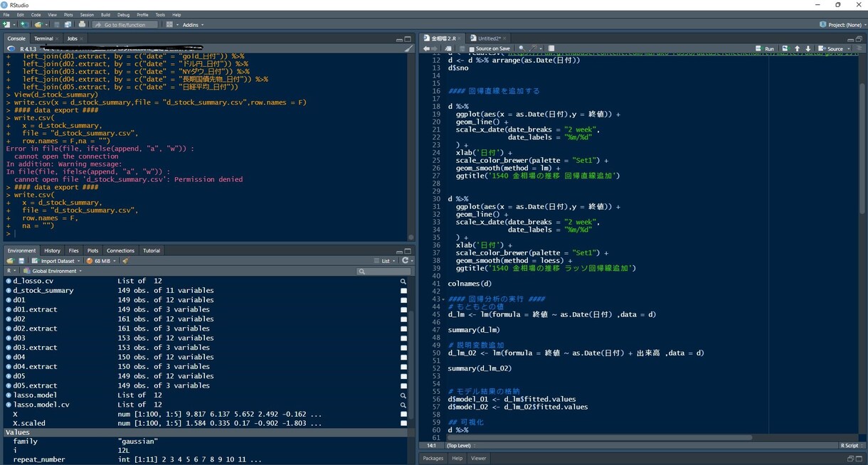This screenshot has height=465, width=868.
Task: Minimize the Console pane
Action: pos(399,38)
